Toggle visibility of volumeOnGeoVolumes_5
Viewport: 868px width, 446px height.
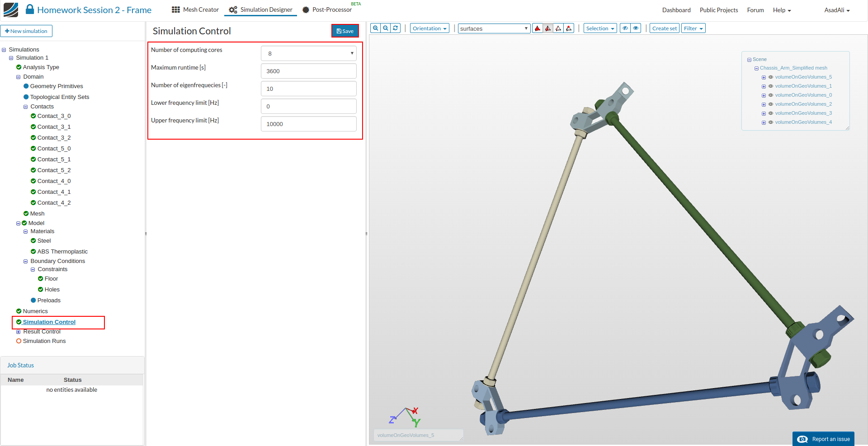point(771,77)
